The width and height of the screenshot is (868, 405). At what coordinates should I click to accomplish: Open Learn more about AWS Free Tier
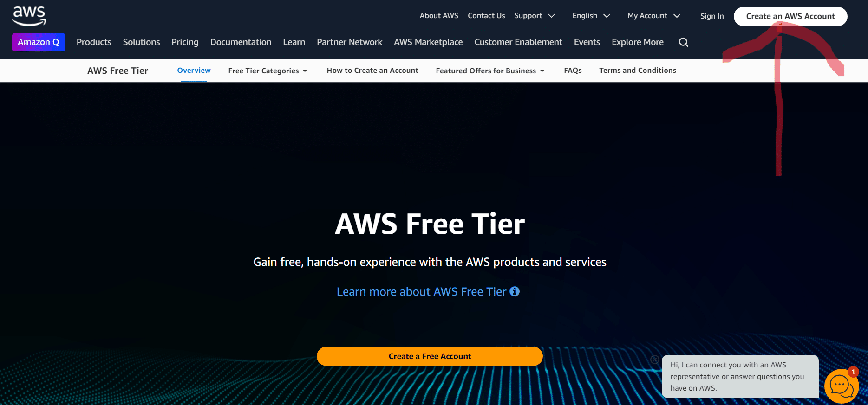(421, 292)
